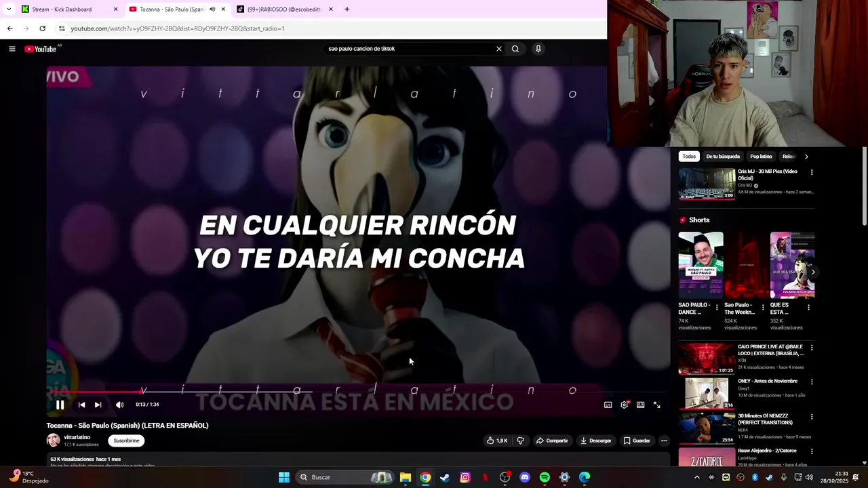Viewport: 868px width, 488px height.
Task: Toggle subtitles on the video player
Action: (x=608, y=405)
